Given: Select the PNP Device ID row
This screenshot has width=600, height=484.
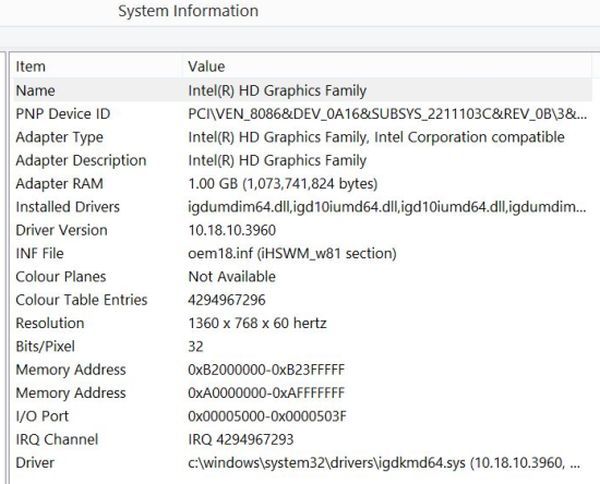Looking at the screenshot, I should coord(302,114).
